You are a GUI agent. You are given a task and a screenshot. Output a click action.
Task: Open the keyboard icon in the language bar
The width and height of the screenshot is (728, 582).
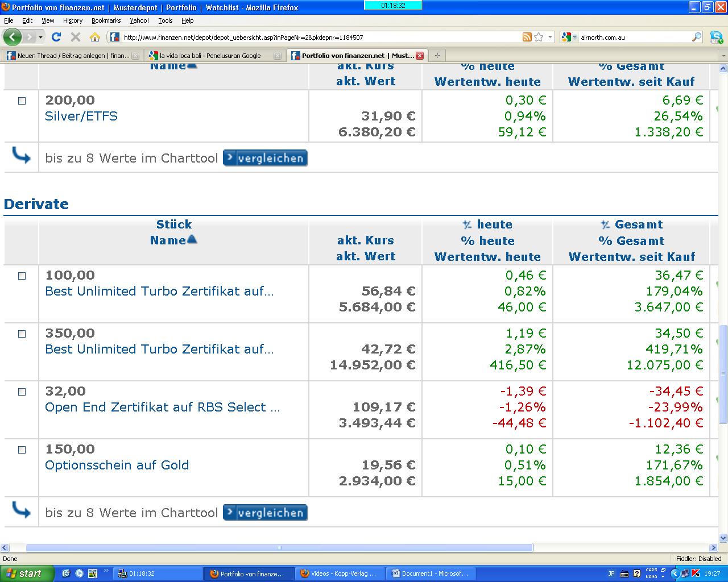coord(624,573)
